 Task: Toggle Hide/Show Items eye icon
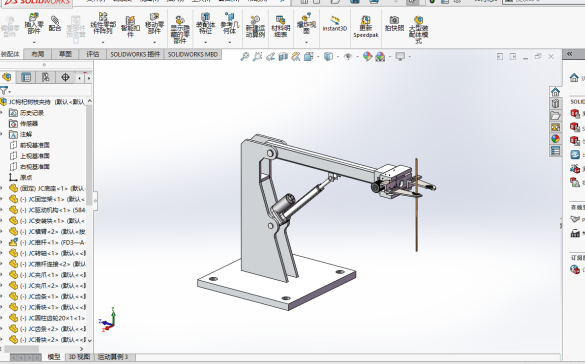[348, 56]
